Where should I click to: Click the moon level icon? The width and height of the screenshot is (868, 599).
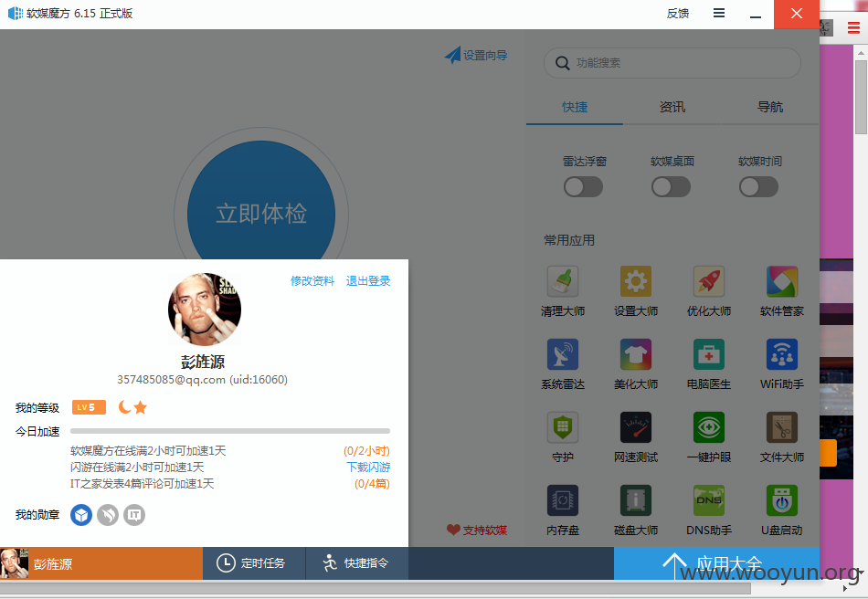click(x=125, y=407)
